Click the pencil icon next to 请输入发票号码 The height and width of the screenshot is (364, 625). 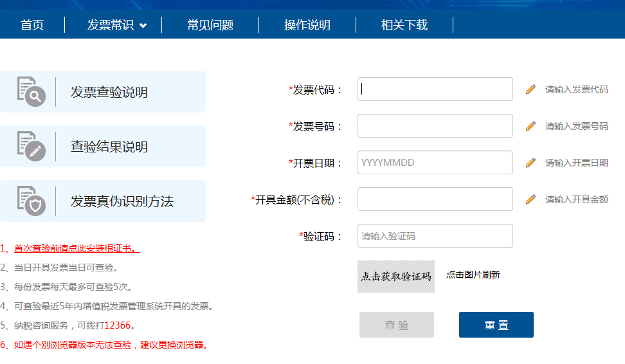coord(530,126)
